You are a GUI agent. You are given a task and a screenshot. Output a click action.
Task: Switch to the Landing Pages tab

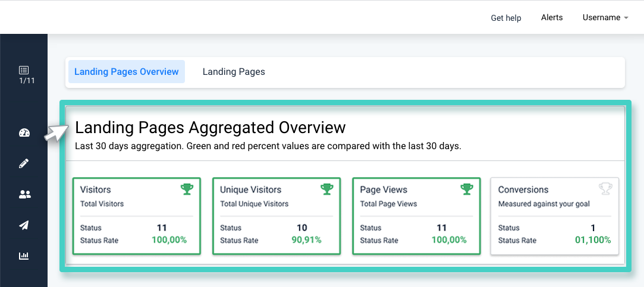(x=234, y=72)
